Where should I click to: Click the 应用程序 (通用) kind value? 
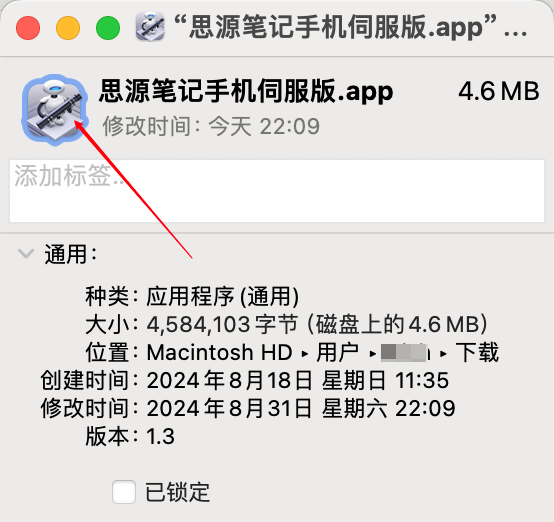[223, 296]
